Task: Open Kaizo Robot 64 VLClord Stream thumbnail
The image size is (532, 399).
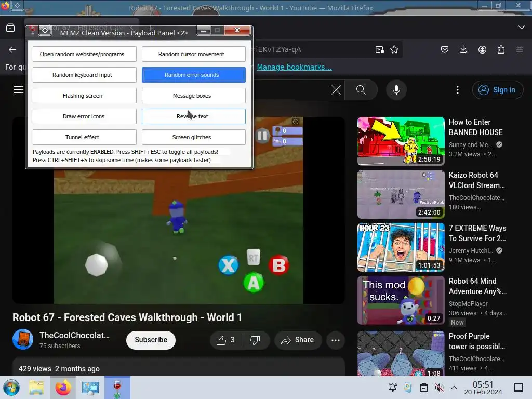Action: click(x=401, y=194)
